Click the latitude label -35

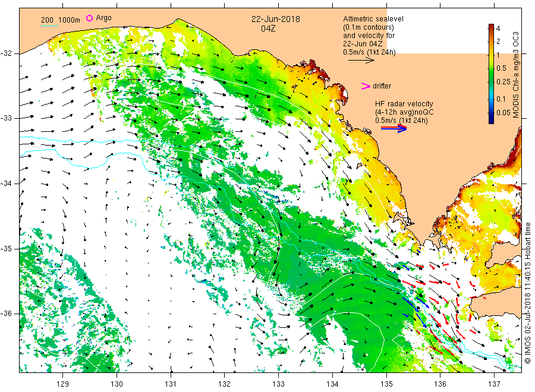[7, 249]
